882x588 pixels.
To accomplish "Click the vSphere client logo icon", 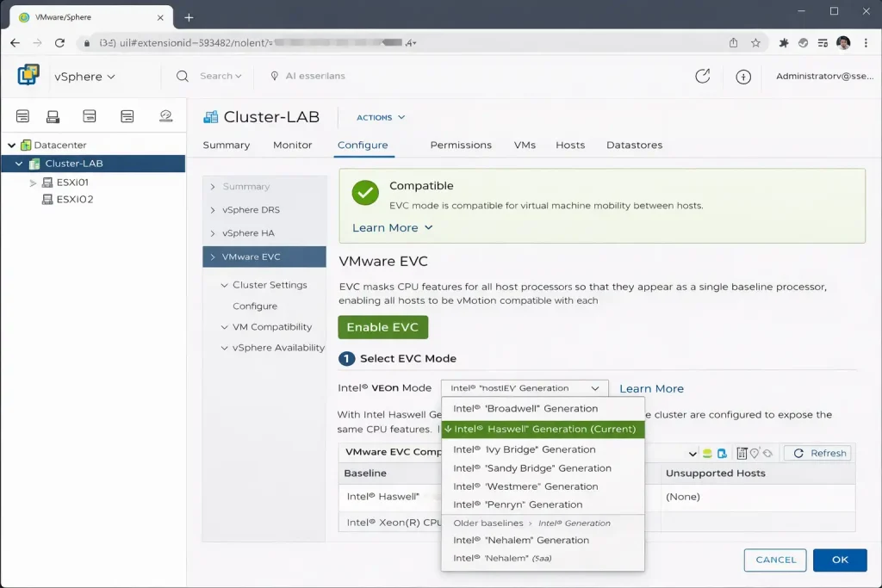I will point(28,75).
